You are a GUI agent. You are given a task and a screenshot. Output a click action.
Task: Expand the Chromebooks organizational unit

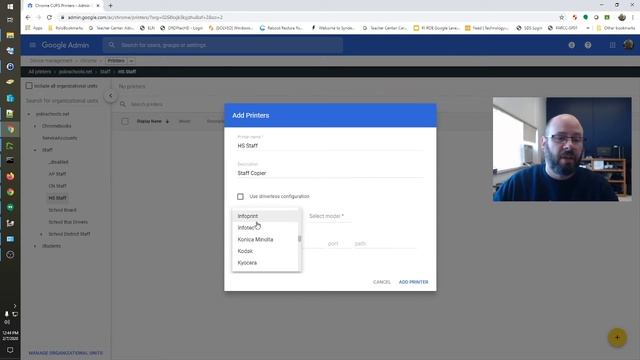[x=35, y=126]
